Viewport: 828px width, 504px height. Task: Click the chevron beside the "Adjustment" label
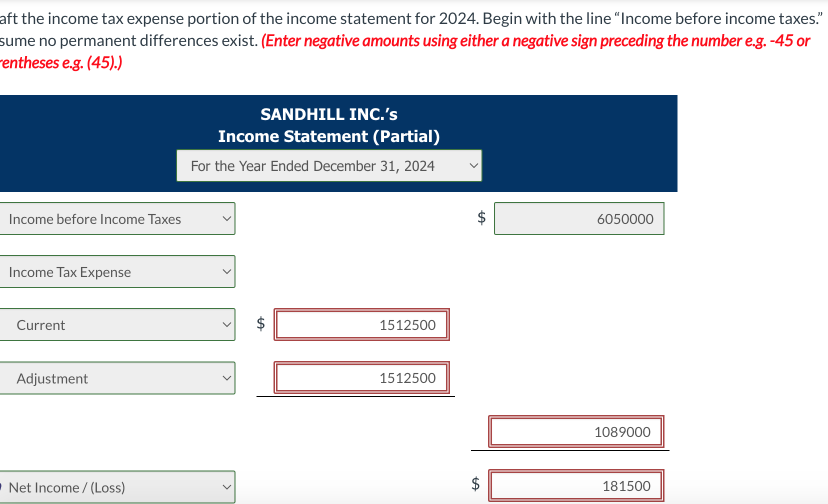(x=226, y=378)
